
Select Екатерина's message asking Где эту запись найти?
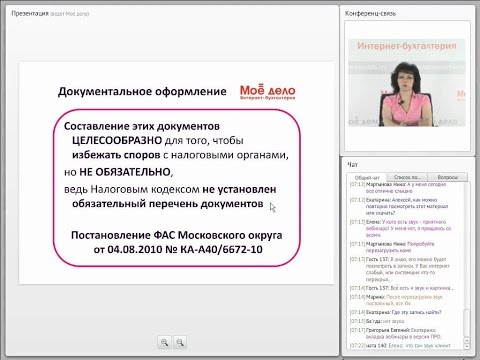point(396,312)
